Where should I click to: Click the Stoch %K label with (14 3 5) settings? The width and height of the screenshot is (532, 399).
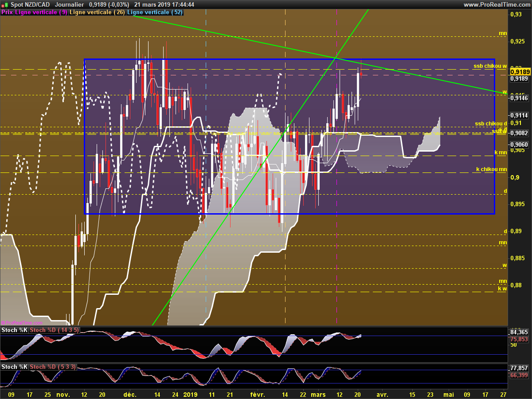click(x=14, y=330)
